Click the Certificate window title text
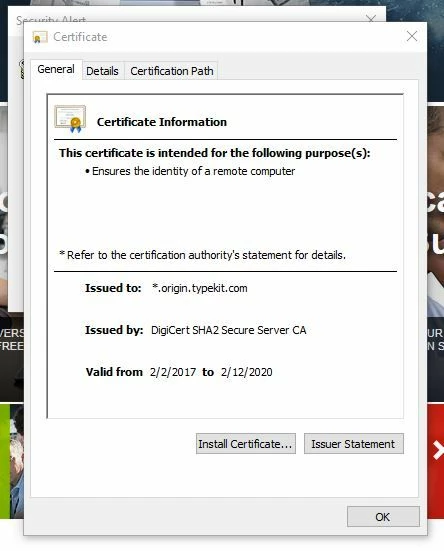The image size is (444, 551). [x=80, y=37]
